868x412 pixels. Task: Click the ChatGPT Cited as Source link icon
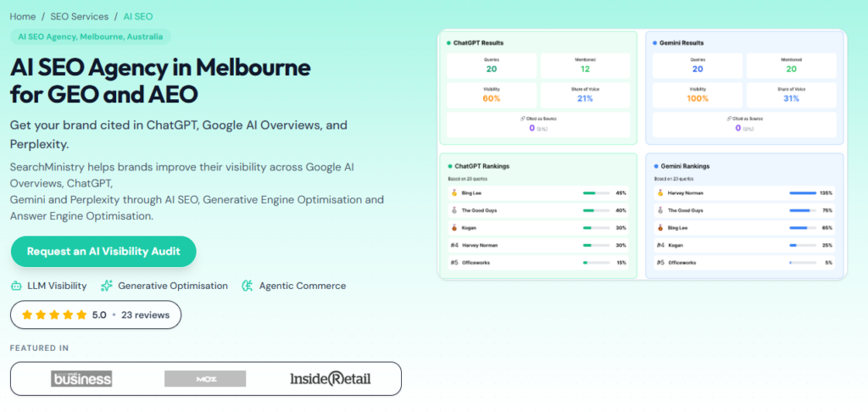(522, 119)
